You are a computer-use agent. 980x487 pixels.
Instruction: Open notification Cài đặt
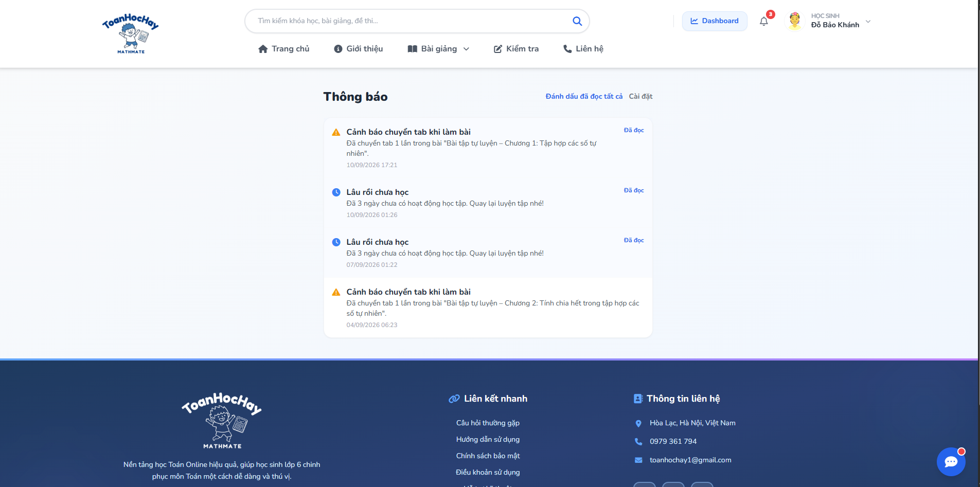click(x=640, y=96)
